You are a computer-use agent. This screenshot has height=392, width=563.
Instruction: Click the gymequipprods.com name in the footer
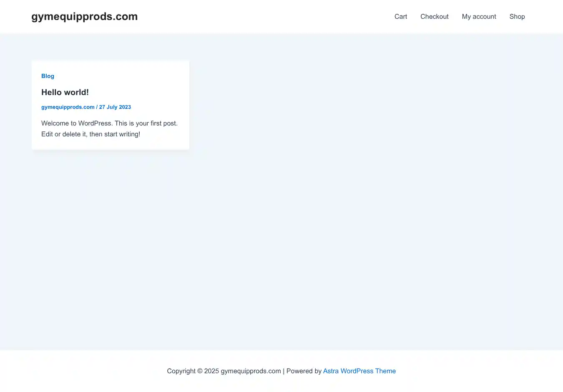(251, 371)
